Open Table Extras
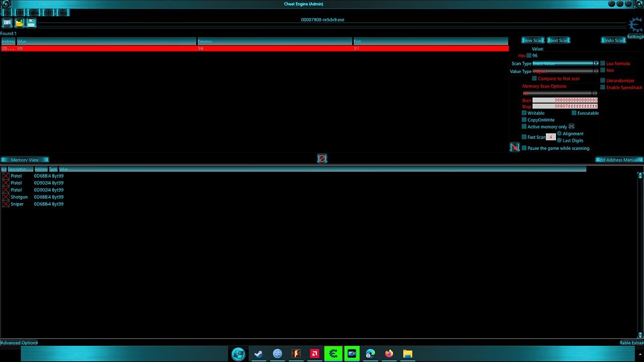 pyautogui.click(x=631, y=343)
